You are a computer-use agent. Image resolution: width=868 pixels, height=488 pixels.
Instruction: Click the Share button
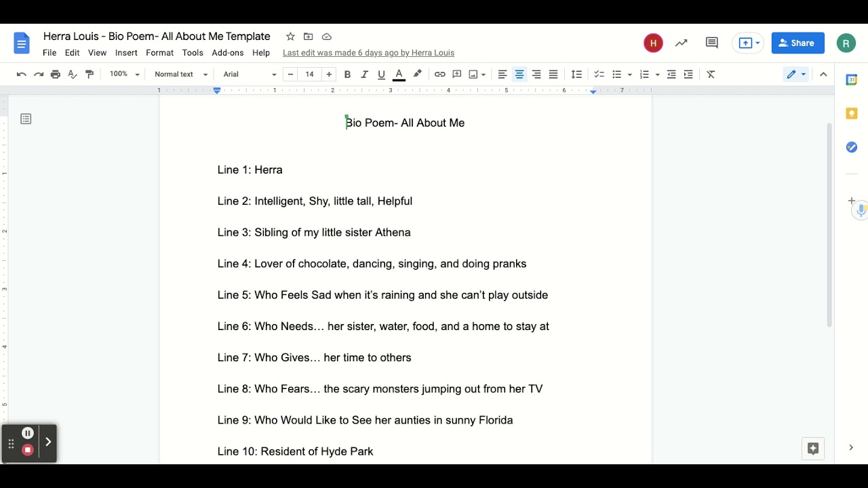[797, 43]
